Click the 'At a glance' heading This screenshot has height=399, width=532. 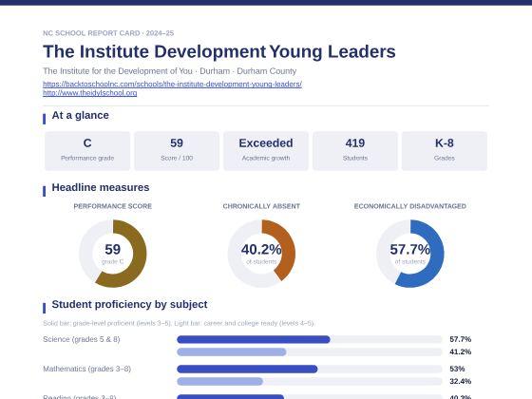(x=80, y=115)
